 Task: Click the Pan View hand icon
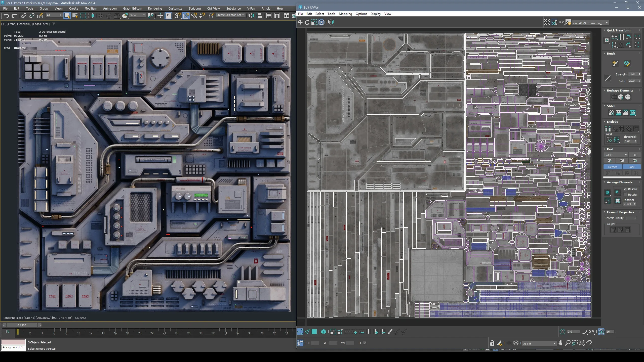pyautogui.click(x=560, y=343)
